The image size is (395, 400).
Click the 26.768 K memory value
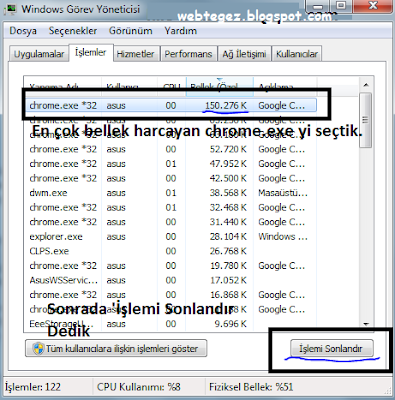[228, 251]
